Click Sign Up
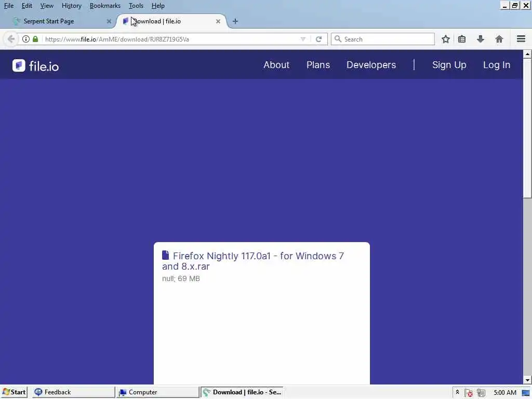 pos(449,65)
